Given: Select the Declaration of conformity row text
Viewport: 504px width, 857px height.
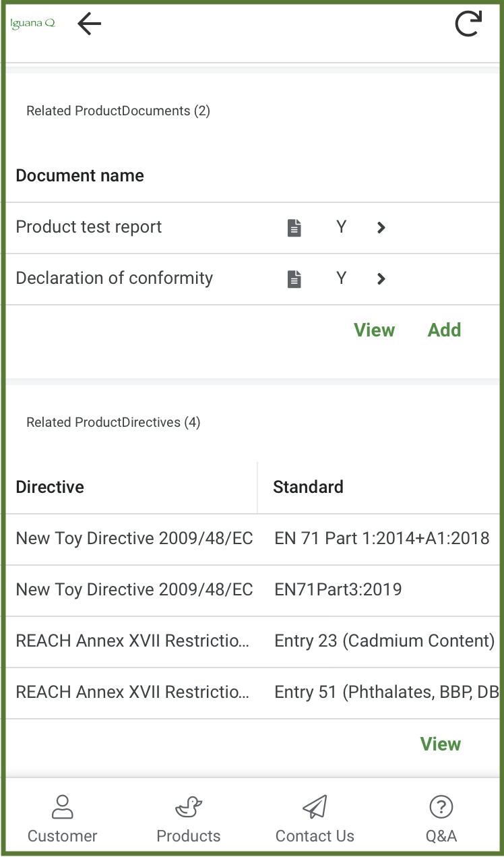Looking at the screenshot, I should (x=115, y=278).
